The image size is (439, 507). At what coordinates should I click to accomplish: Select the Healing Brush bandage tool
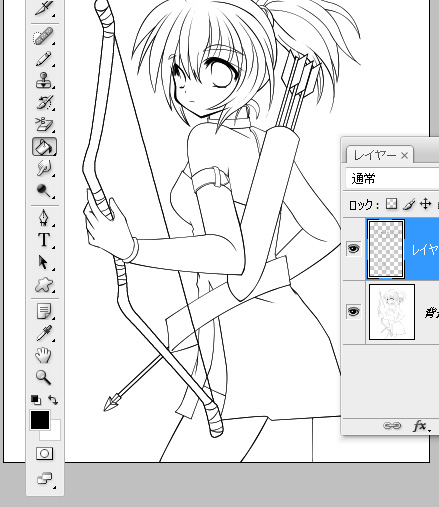click(x=44, y=36)
